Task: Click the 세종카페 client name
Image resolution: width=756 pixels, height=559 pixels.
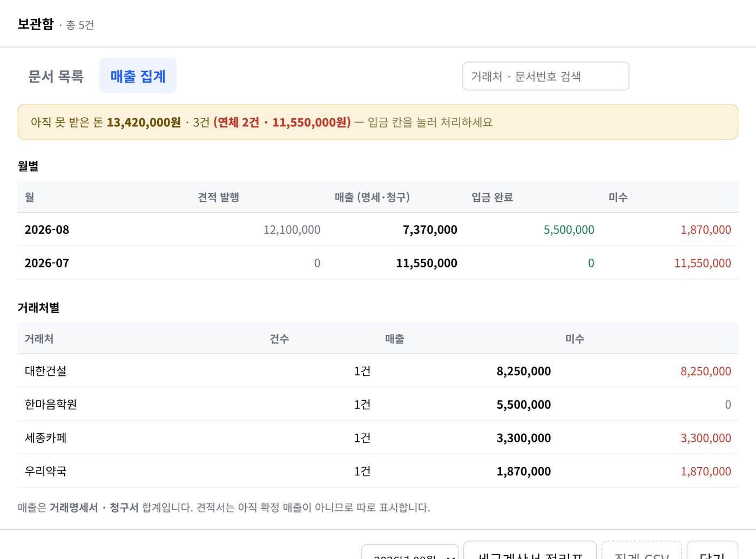Action: point(46,438)
